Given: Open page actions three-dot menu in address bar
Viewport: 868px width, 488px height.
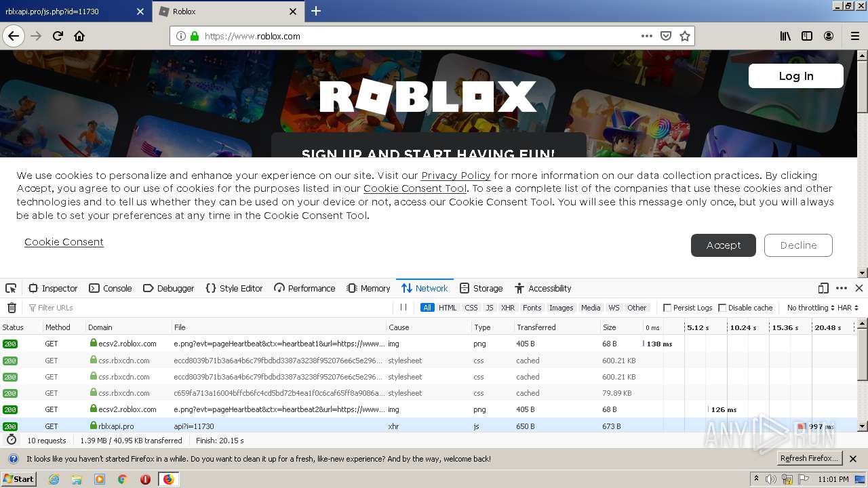Looking at the screenshot, I should [x=647, y=36].
